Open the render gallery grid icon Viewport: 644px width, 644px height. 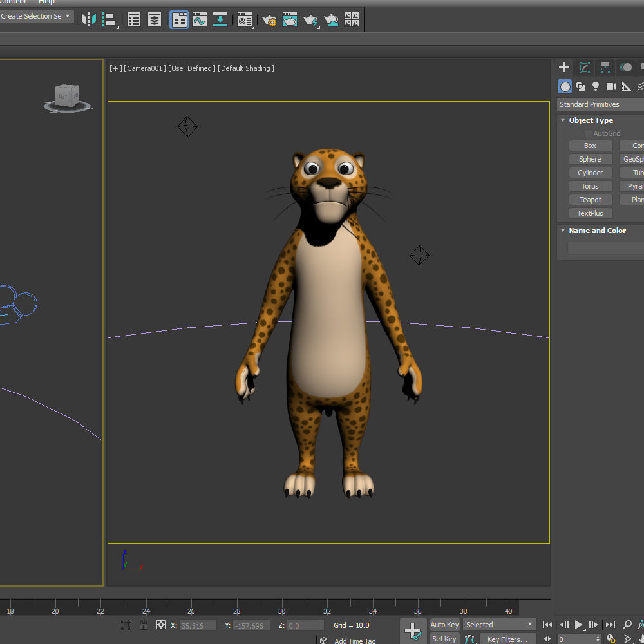click(x=351, y=19)
